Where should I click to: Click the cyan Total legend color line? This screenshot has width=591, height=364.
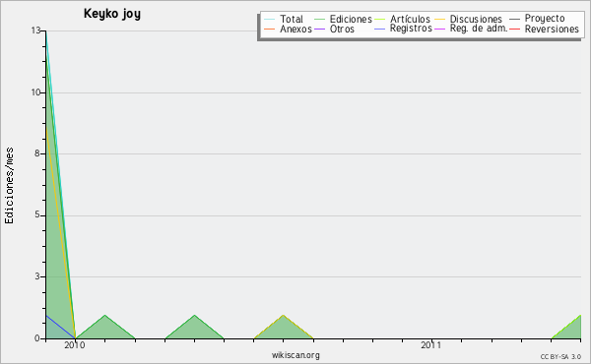coord(269,20)
